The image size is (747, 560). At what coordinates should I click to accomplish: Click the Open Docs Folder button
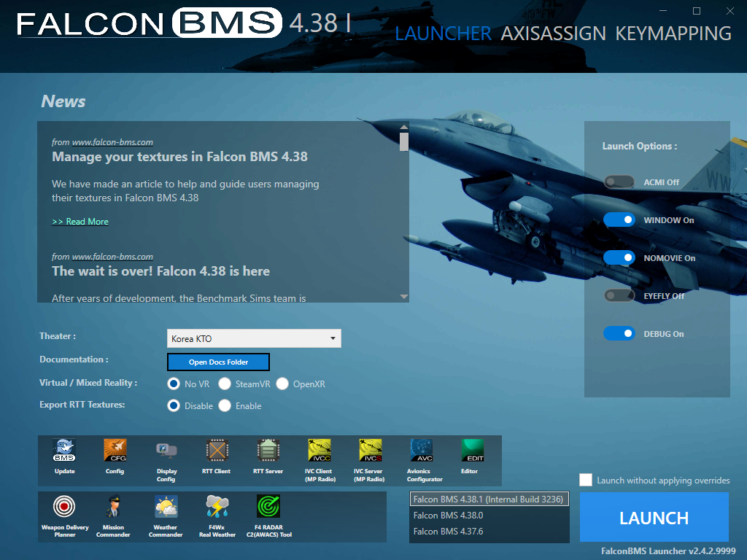[218, 362]
